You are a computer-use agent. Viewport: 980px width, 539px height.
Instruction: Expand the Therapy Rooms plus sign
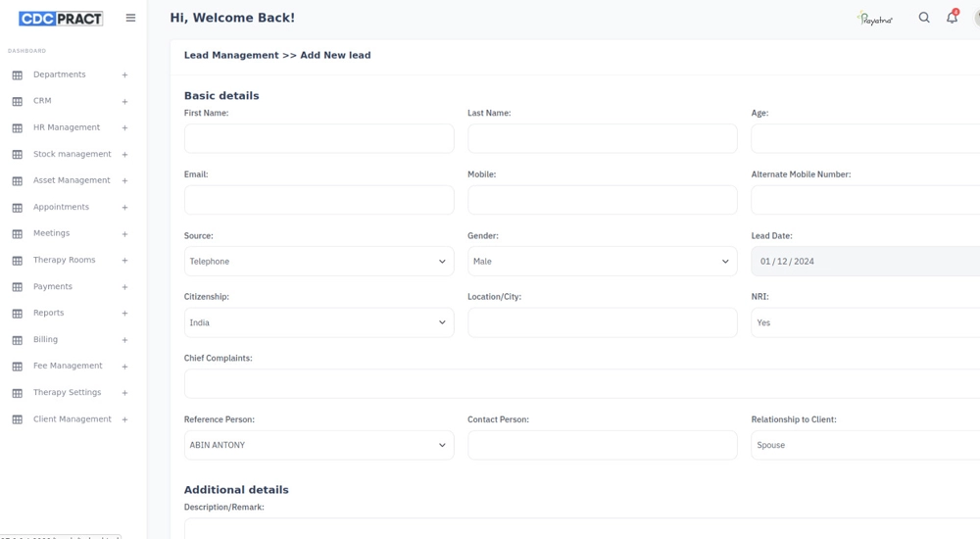tap(124, 261)
